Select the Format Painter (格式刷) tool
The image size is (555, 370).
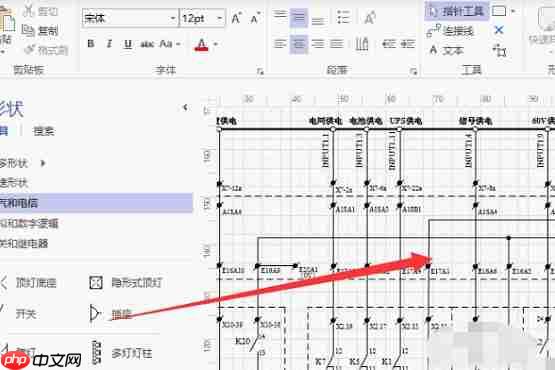[x=46, y=50]
